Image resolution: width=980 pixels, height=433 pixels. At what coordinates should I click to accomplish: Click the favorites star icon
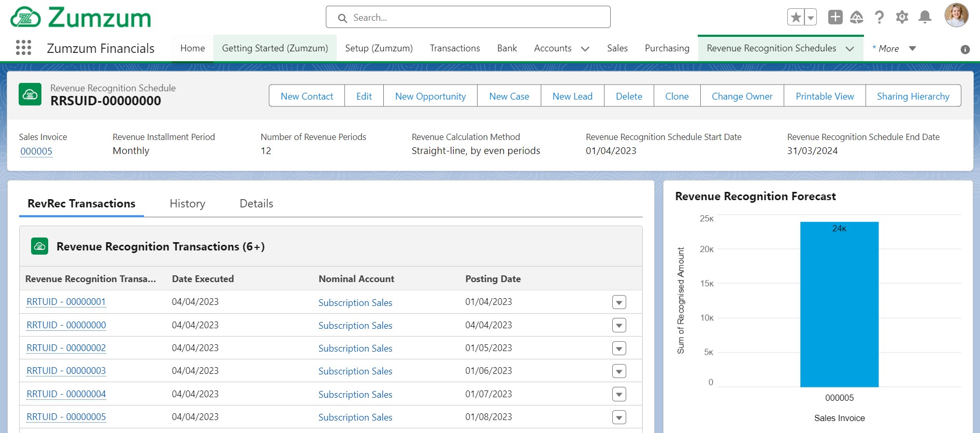pos(796,17)
